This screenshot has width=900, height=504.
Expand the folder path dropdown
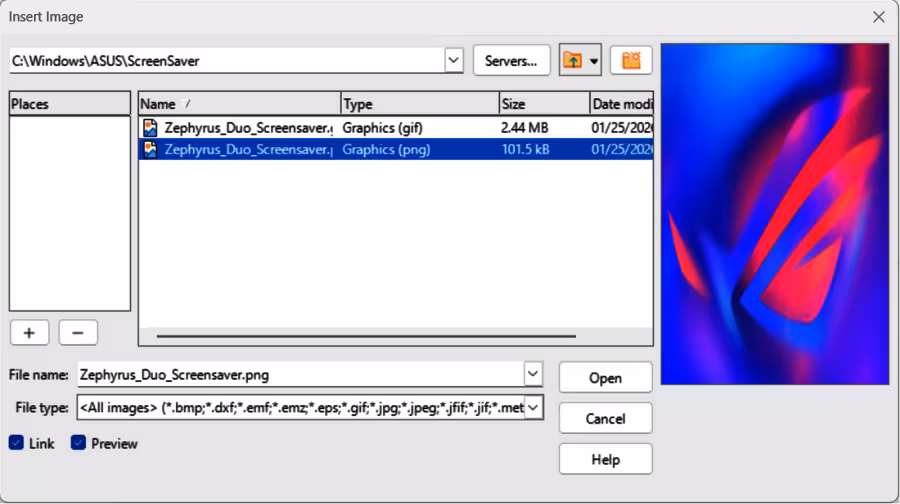click(x=453, y=60)
